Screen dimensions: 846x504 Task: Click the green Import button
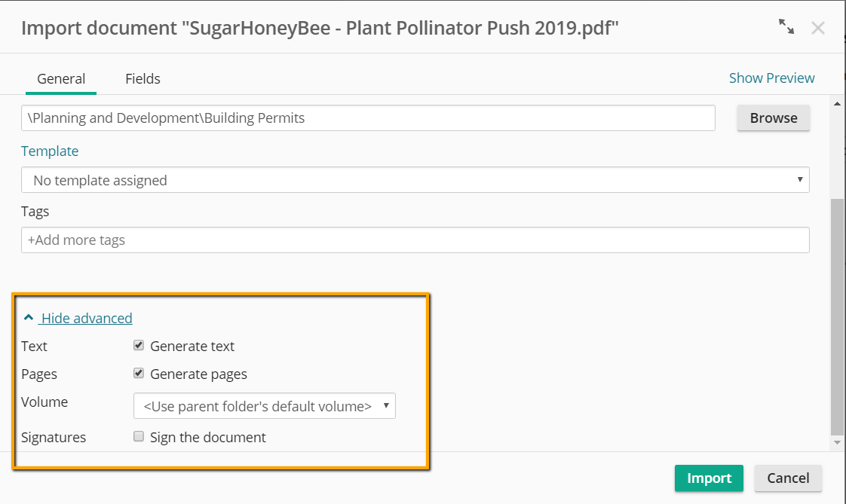709,478
